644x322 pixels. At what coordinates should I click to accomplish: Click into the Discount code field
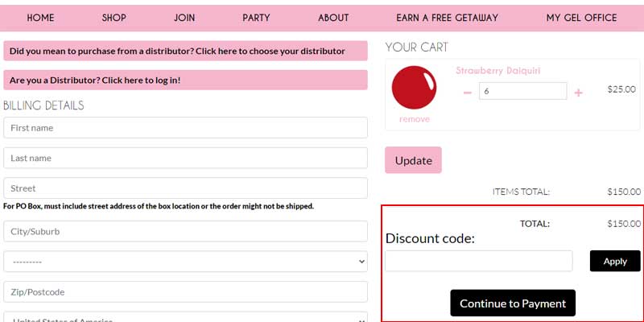point(479,261)
